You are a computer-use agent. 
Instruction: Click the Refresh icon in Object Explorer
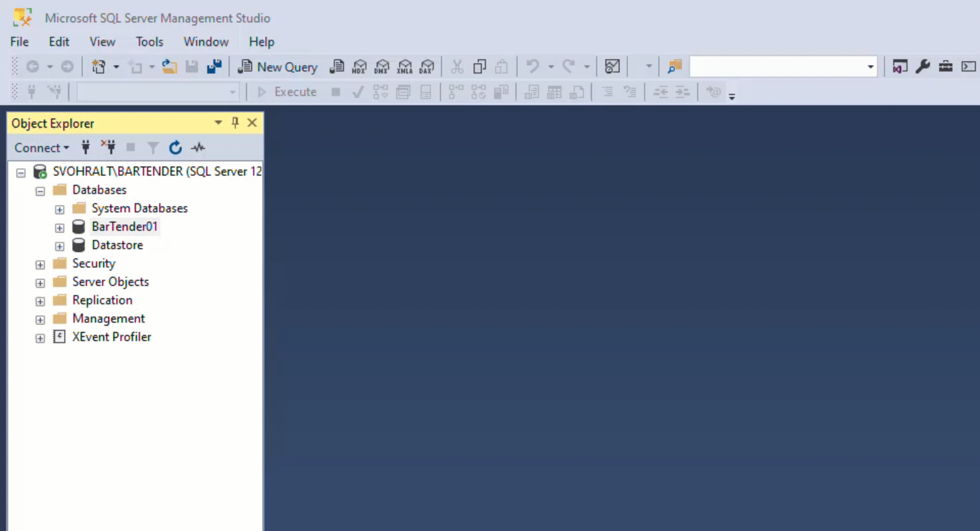click(175, 148)
